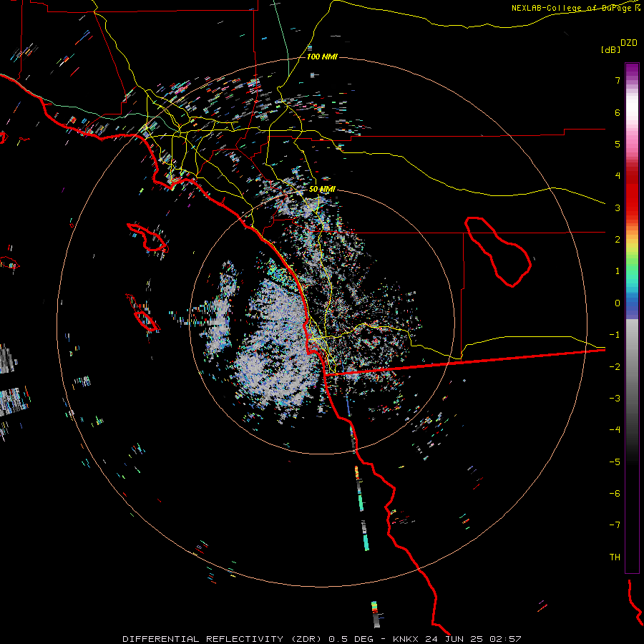Viewport: 644px width, 644px height.
Task: Select the -7 dB scale label
Action: 615,525
